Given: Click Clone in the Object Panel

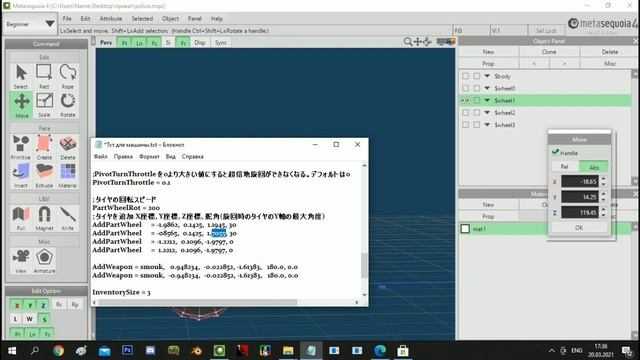Looking at the screenshot, I should (x=549, y=52).
